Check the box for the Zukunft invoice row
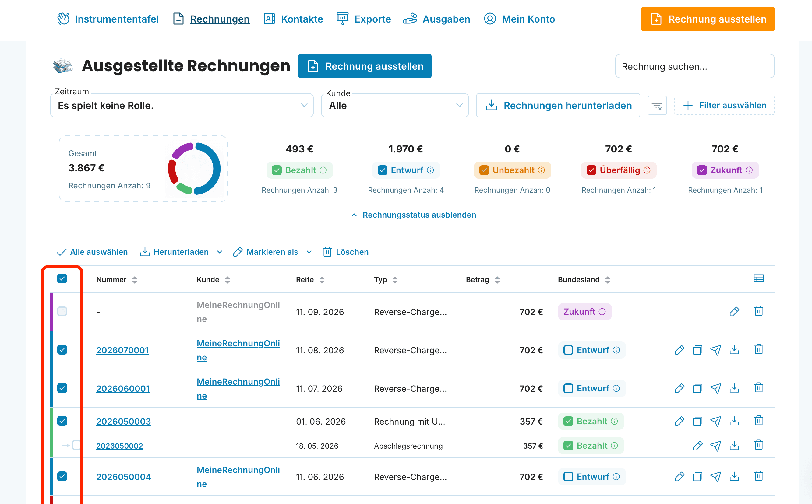Image resolution: width=812 pixels, height=504 pixels. point(62,311)
